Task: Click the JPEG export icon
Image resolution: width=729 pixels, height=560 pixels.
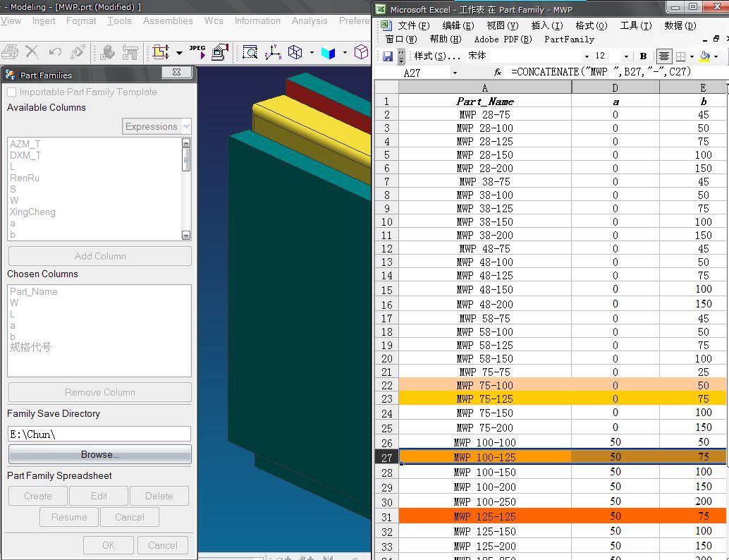Action: click(197, 51)
